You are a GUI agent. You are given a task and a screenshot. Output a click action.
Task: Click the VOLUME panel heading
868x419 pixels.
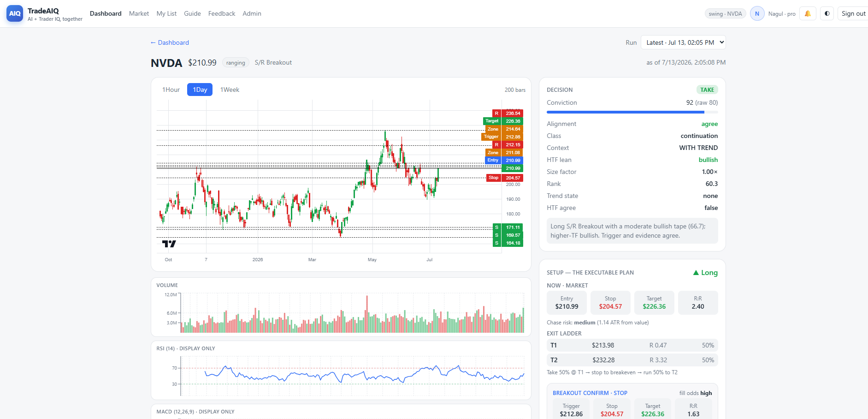click(167, 285)
